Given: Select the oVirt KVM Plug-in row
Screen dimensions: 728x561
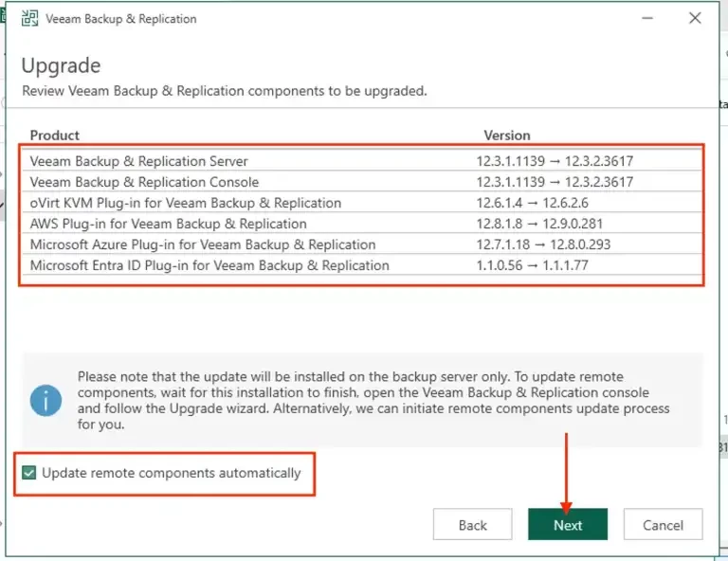Looking at the screenshot, I should tap(362, 203).
